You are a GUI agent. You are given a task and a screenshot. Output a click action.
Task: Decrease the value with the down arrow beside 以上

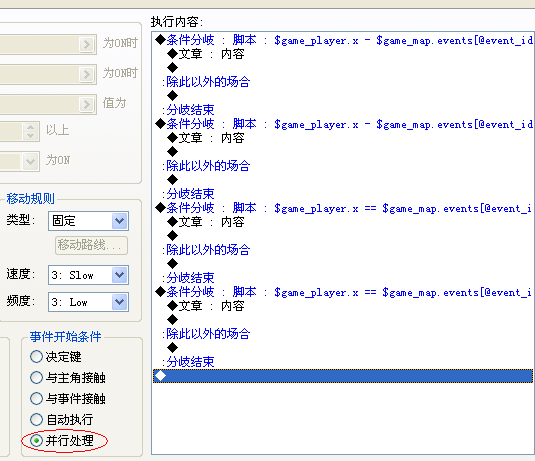[30, 136]
